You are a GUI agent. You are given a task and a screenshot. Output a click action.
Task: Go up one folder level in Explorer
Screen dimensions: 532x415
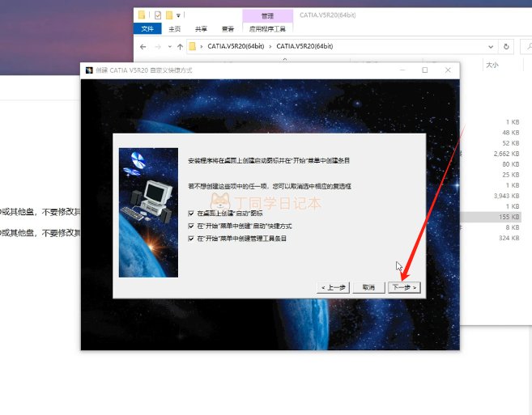tap(180, 46)
